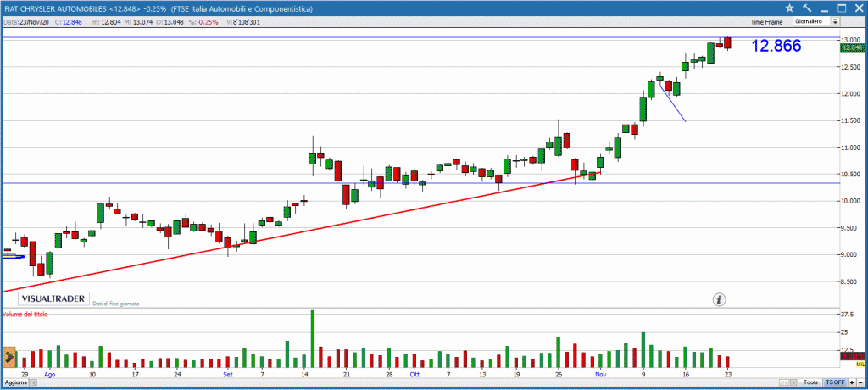Click the Volume del titolo label
868x390 pixels.
tap(25, 314)
